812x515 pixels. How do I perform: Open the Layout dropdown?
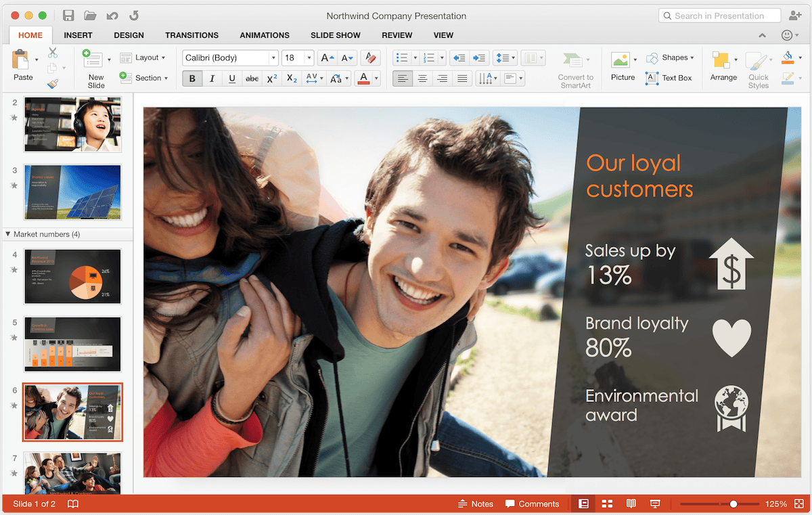point(143,58)
